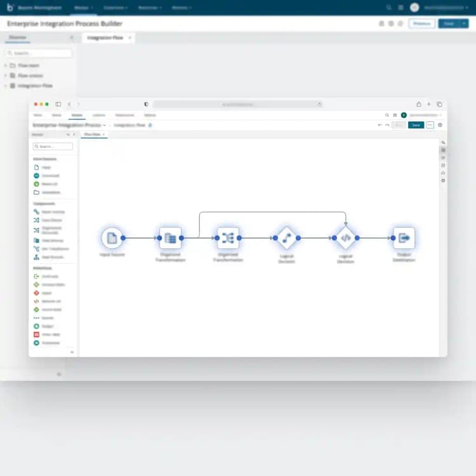Viewport: 476px width, 476px height.
Task: Click the outlined button in background window header
Action: tap(422, 23)
